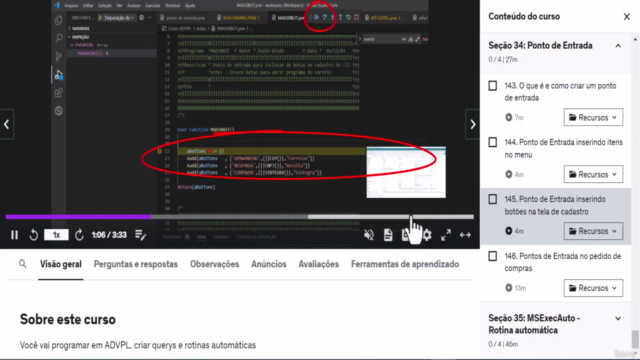This screenshot has height=360, width=640.
Task: Open the Avaliações tab
Action: 318,264
